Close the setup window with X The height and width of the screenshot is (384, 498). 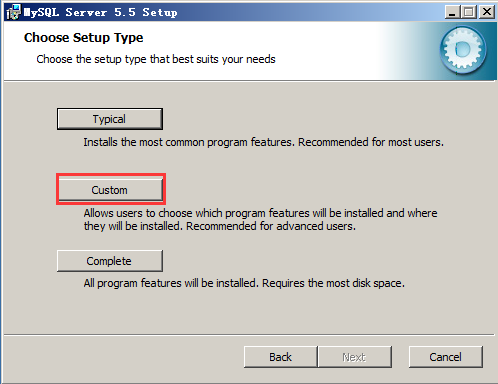click(x=487, y=12)
